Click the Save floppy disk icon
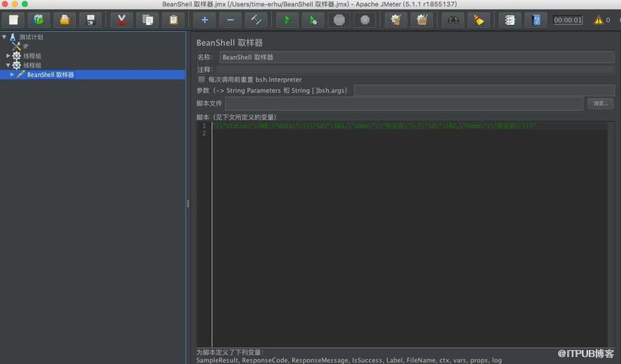 tap(90, 20)
